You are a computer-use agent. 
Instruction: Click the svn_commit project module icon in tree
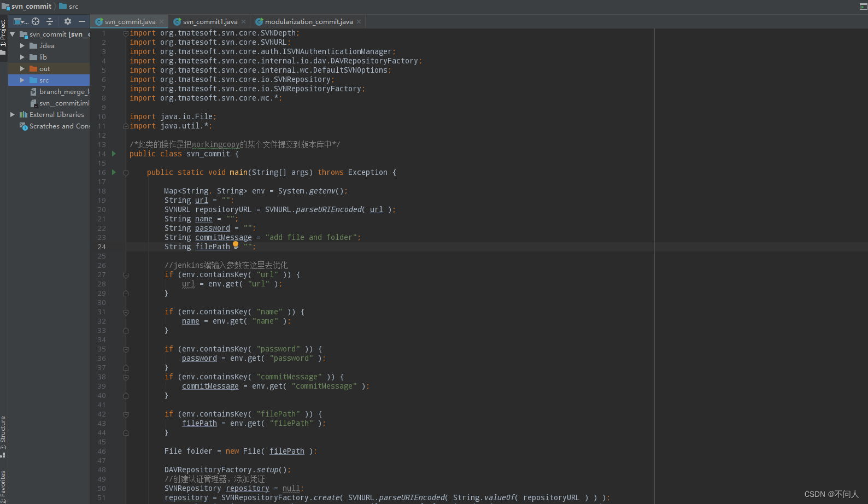coord(24,34)
